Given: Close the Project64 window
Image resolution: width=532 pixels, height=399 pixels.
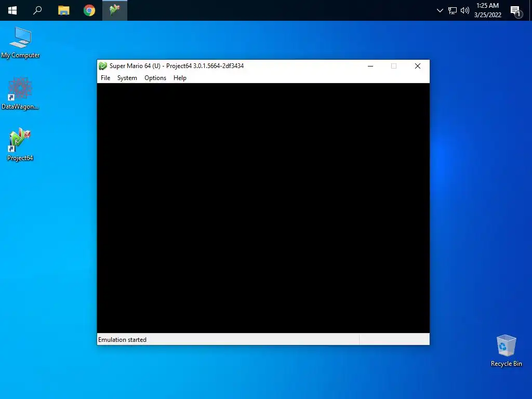Looking at the screenshot, I should [x=418, y=66].
